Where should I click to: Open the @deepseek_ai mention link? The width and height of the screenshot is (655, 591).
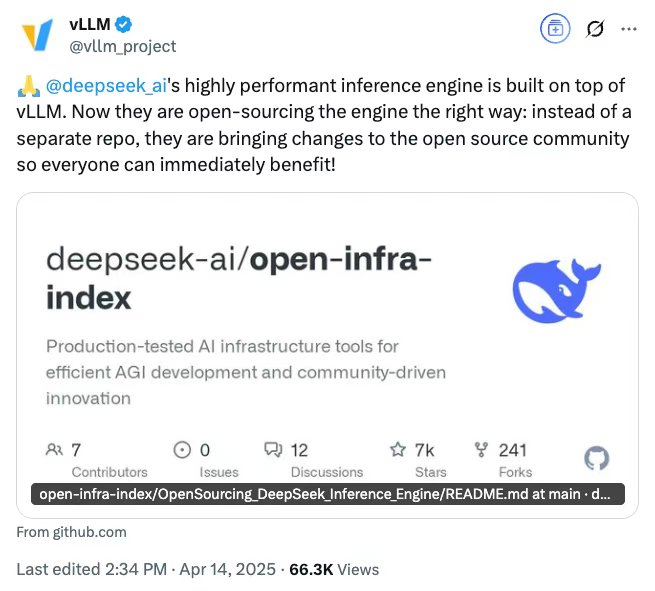point(106,86)
